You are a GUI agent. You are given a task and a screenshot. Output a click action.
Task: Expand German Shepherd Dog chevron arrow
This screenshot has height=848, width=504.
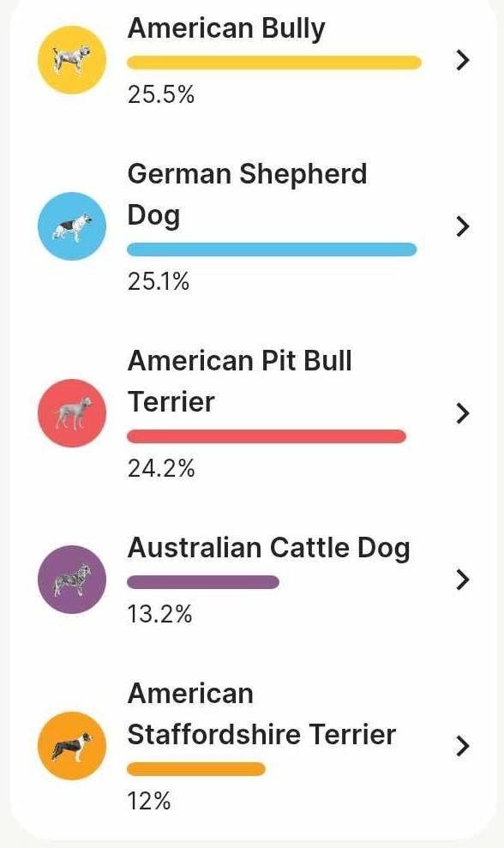[462, 226]
